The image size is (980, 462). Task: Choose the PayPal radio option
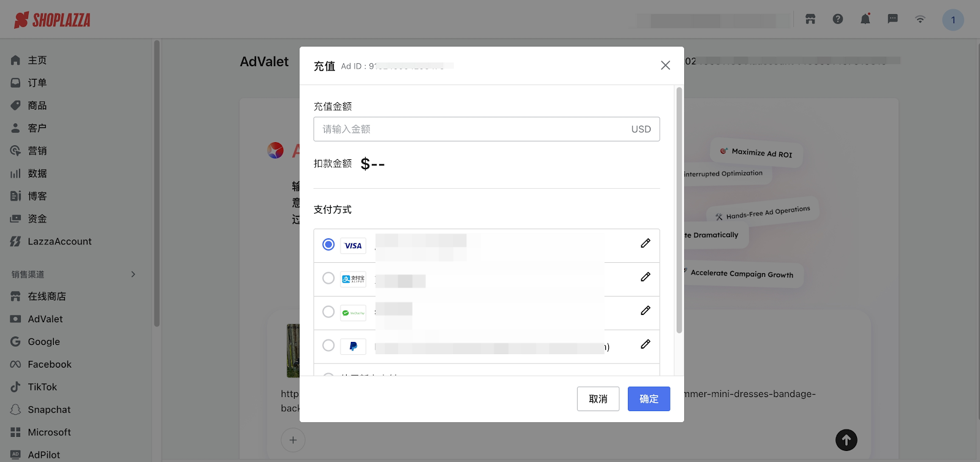[328, 346]
